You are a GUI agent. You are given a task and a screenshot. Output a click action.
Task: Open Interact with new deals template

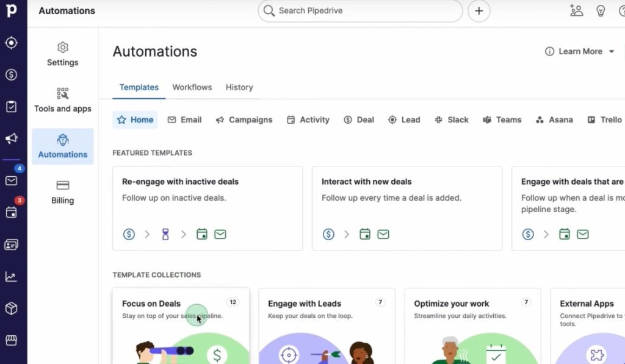(x=407, y=209)
